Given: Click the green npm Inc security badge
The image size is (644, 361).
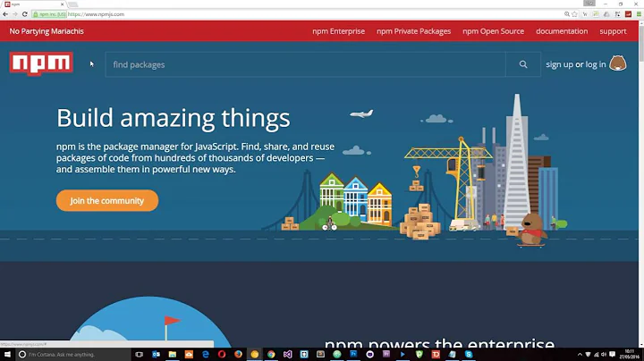Looking at the screenshot, I should pyautogui.click(x=49, y=14).
